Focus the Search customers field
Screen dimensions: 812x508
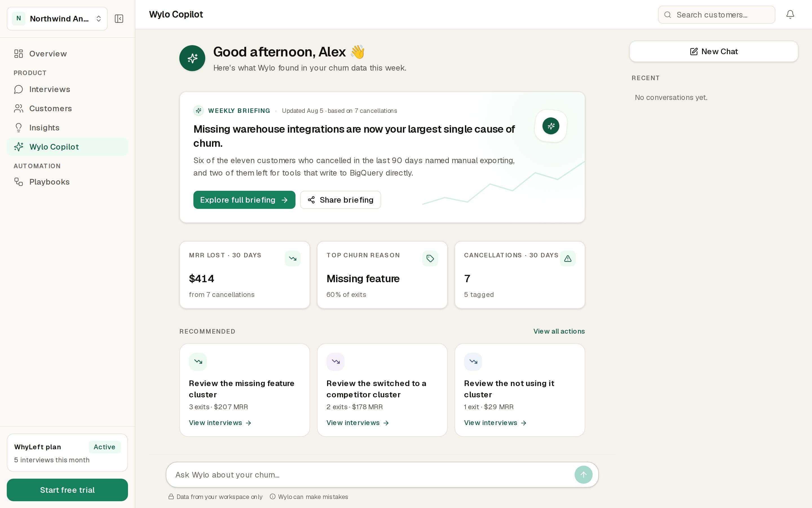[716, 15]
